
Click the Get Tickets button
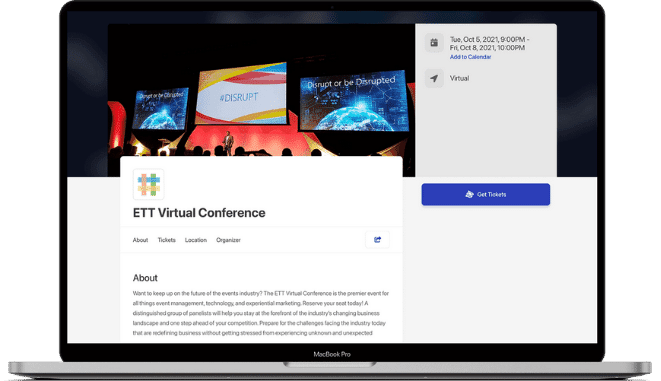[x=486, y=194]
